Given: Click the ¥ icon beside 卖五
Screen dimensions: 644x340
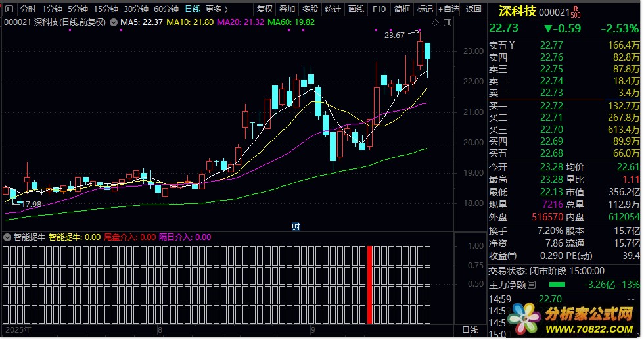Looking at the screenshot, I should click(512, 45).
